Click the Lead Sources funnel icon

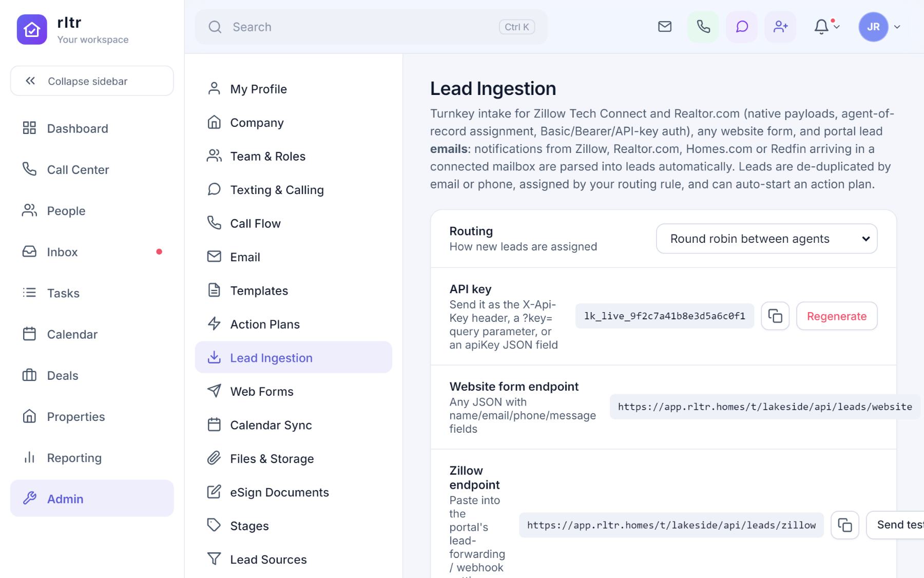[214, 559]
